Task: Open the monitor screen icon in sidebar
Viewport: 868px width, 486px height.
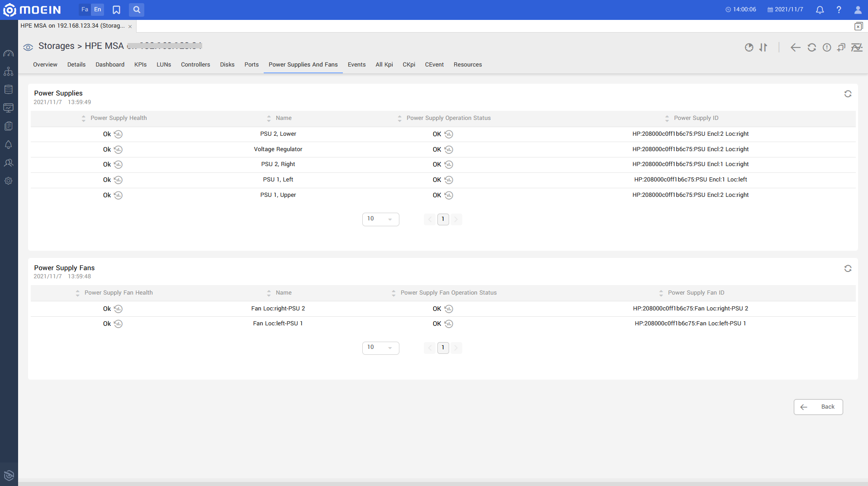Action: (9, 108)
